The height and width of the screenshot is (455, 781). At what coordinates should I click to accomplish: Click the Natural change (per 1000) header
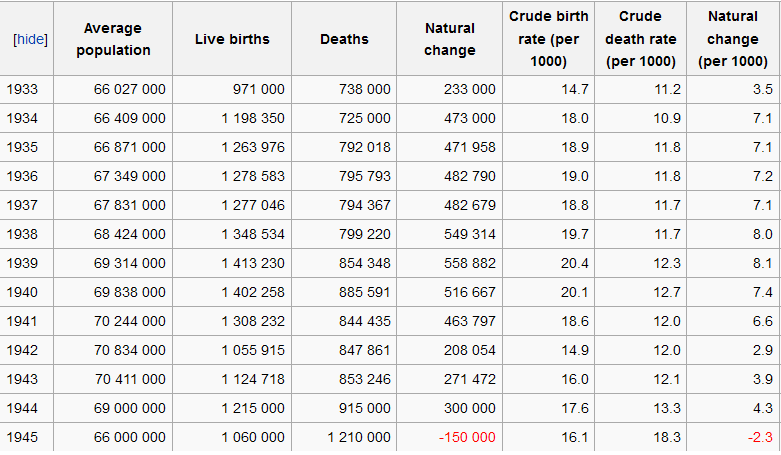pyautogui.click(x=732, y=39)
